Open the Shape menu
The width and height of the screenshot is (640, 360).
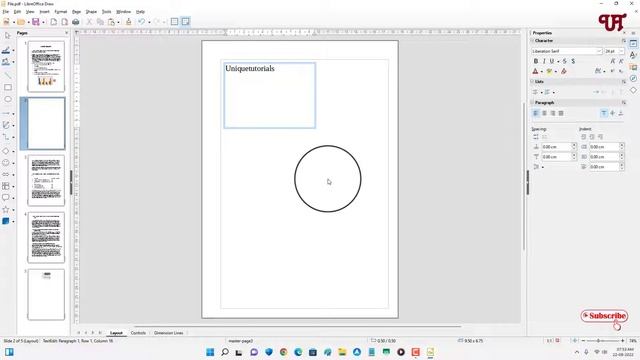tap(91, 12)
